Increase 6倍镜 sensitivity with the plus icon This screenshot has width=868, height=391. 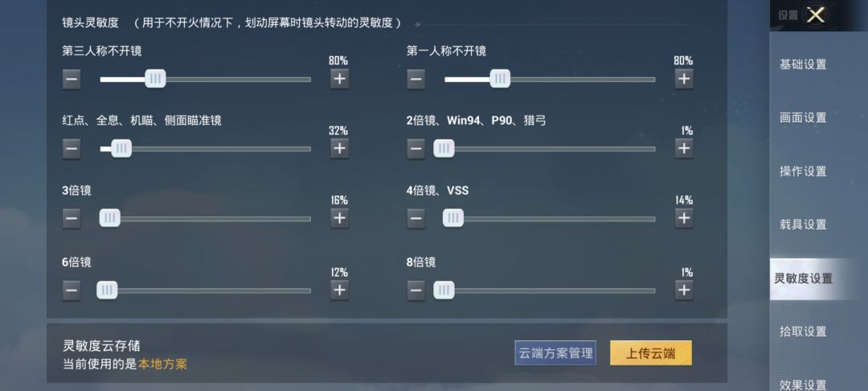[339, 290]
